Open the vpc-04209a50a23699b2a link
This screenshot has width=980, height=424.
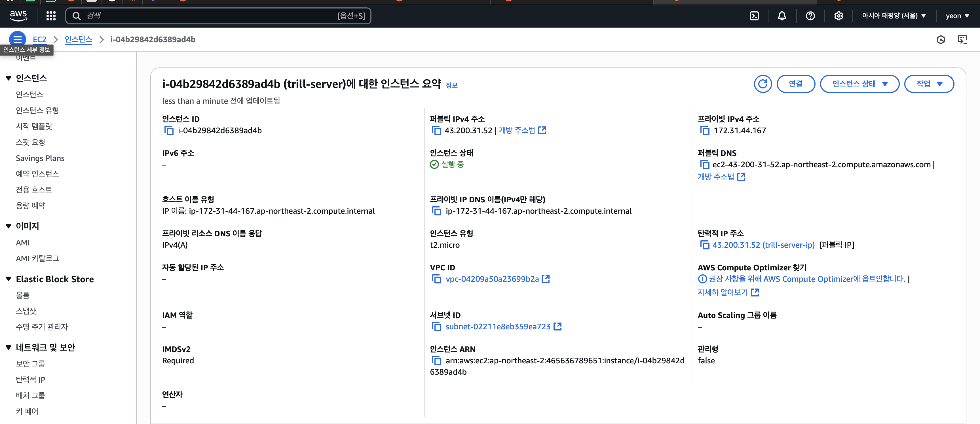492,279
